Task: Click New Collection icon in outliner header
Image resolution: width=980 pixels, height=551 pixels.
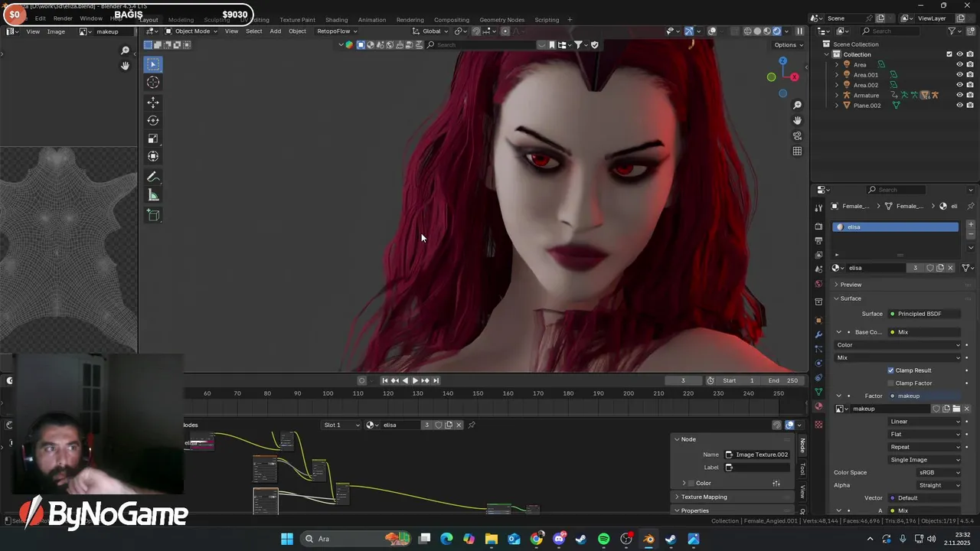Action: coord(972,31)
